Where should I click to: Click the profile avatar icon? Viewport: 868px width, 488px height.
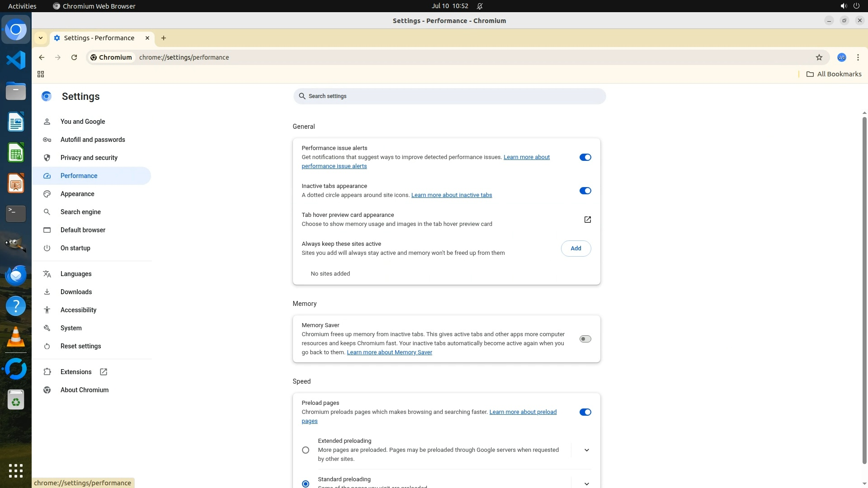pyautogui.click(x=841, y=57)
